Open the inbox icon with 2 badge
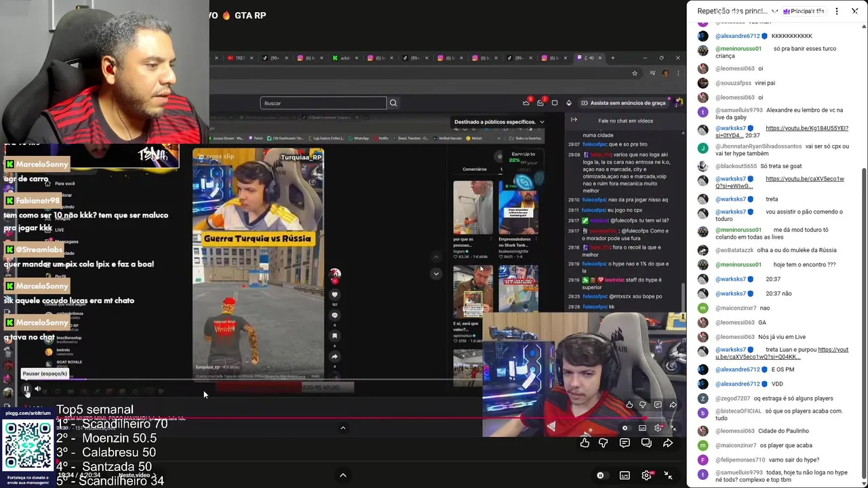This screenshot has height=488, width=868. [x=540, y=102]
